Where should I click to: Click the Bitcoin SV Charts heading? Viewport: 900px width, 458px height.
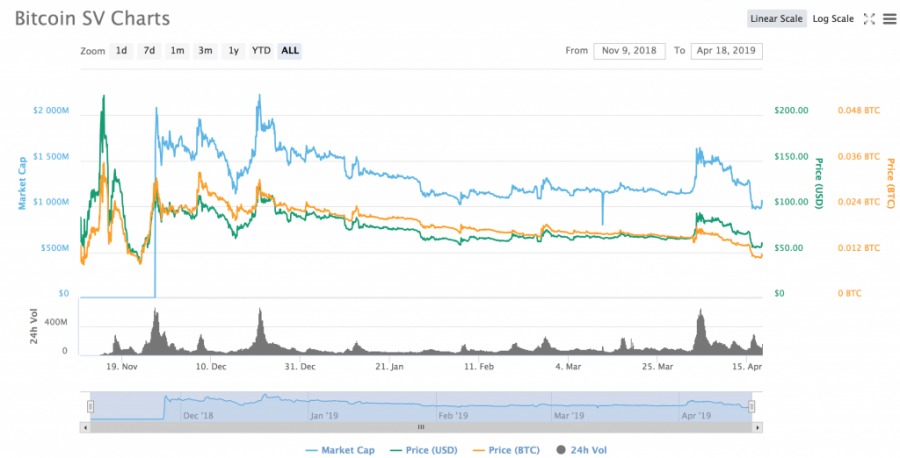pos(92,18)
